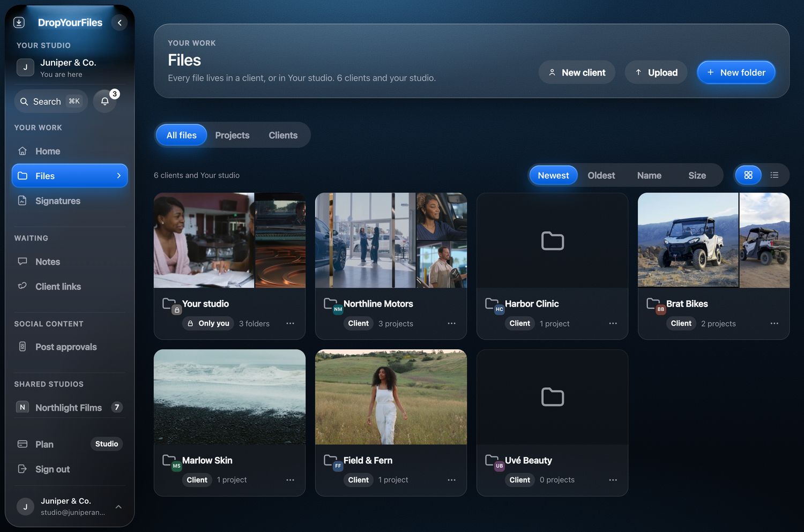Image resolution: width=804 pixels, height=532 pixels.
Task: Switch to the Projects tab
Action: pos(232,136)
